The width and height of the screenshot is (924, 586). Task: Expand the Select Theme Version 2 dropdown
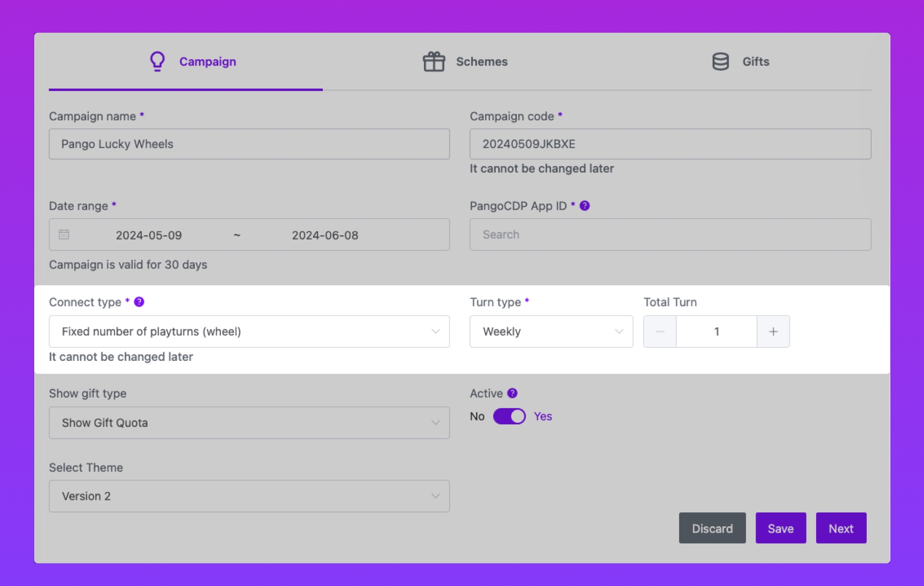tap(249, 496)
